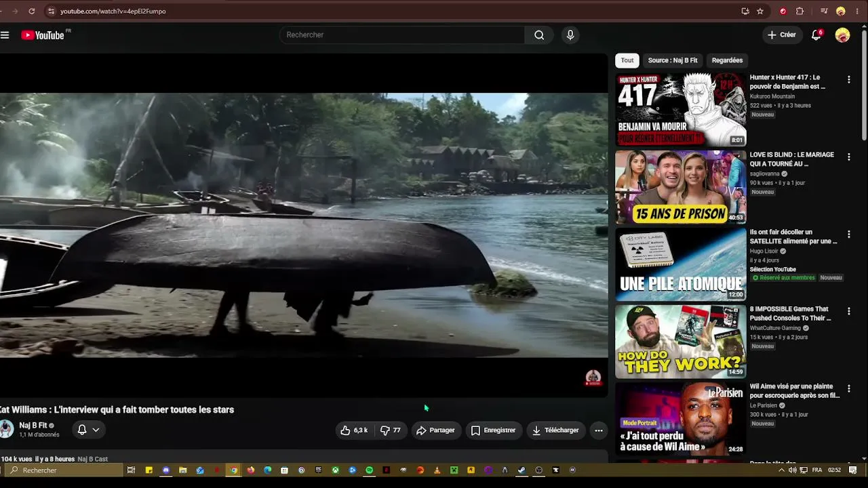The height and width of the screenshot is (488, 868).
Task: Open the HOW DO THEY WORK thumbnail
Action: 680,342
